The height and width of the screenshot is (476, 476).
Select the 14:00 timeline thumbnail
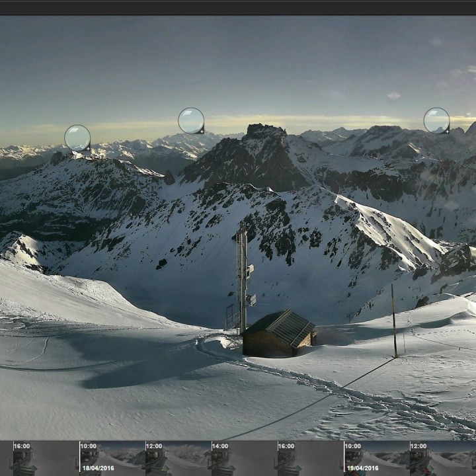point(245,458)
